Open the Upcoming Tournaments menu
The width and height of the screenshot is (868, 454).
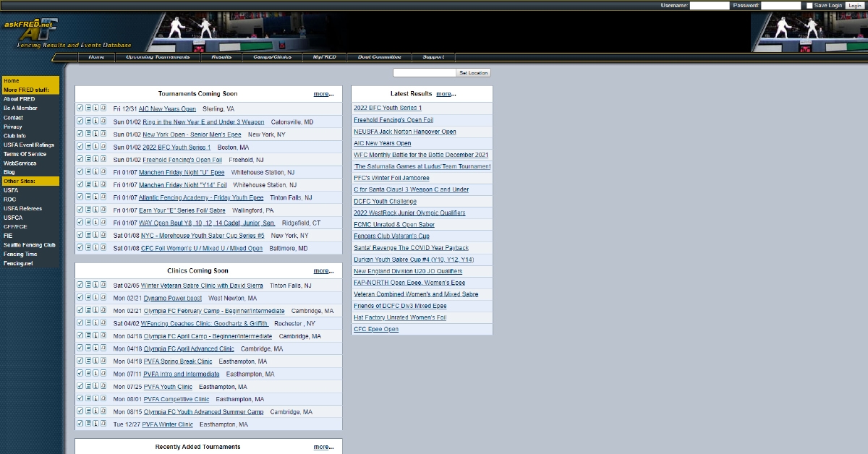tap(158, 57)
